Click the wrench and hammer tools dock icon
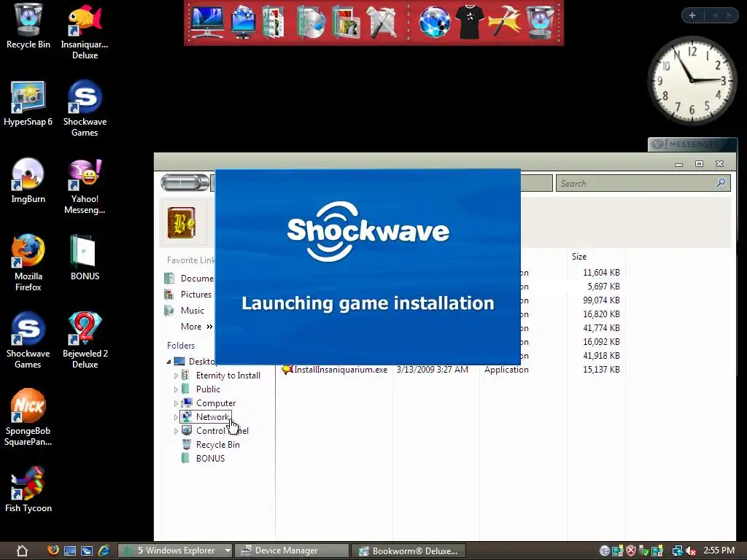This screenshot has width=747, height=560. (x=382, y=23)
